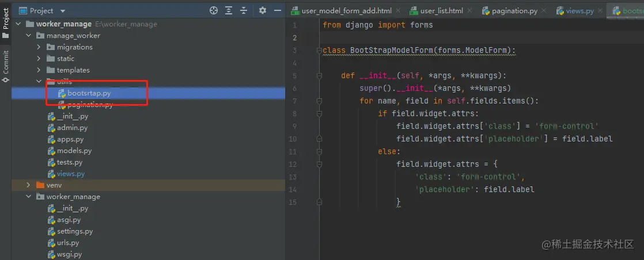The image size is (644, 260).
Task: Fold the if block at line 8
Action: click(319, 113)
